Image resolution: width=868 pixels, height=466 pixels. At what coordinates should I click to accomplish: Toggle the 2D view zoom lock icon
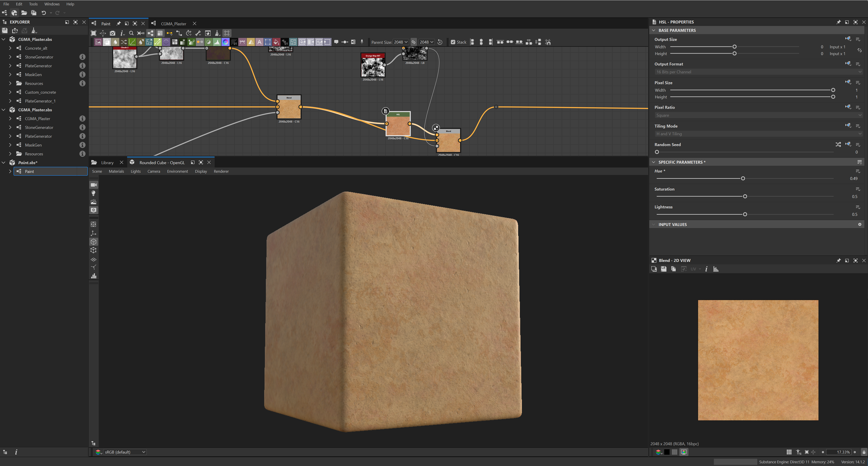tap(864, 452)
